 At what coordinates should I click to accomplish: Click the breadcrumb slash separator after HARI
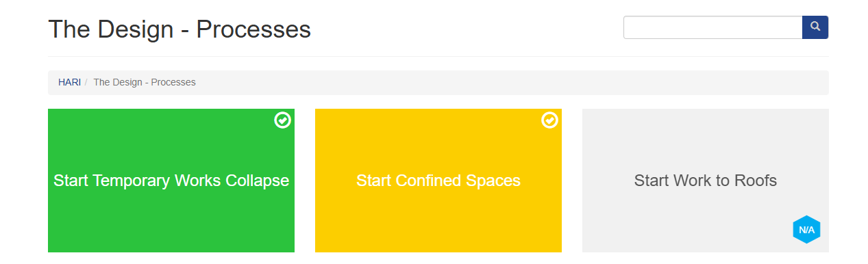click(86, 82)
